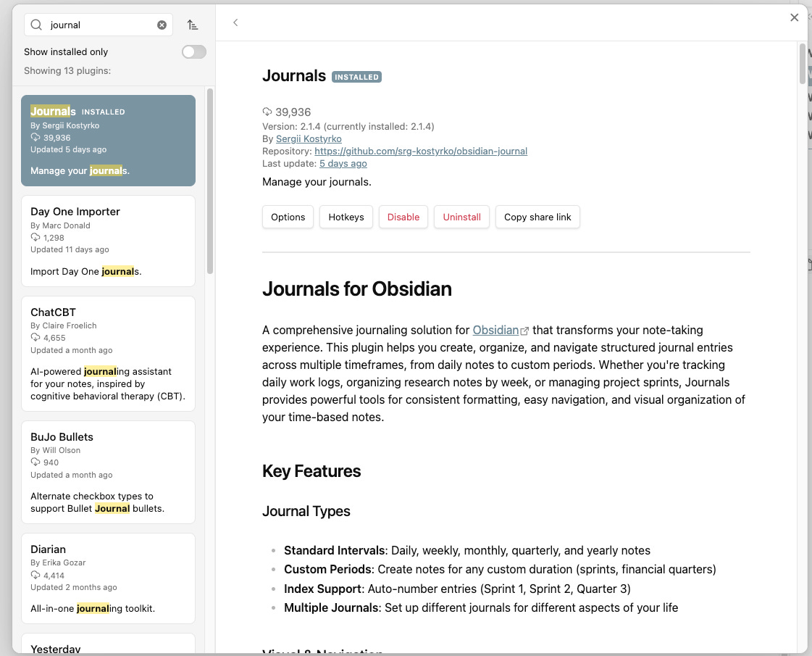Open the Diarian plugin card
812x656 pixels.
pos(108,578)
